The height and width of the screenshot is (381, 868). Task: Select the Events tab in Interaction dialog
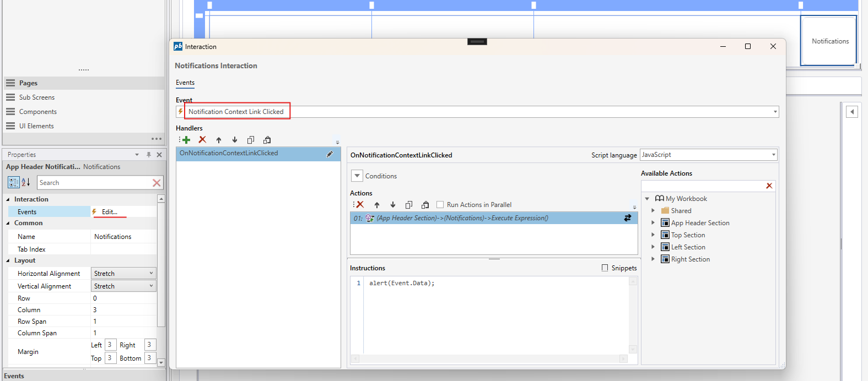click(185, 83)
